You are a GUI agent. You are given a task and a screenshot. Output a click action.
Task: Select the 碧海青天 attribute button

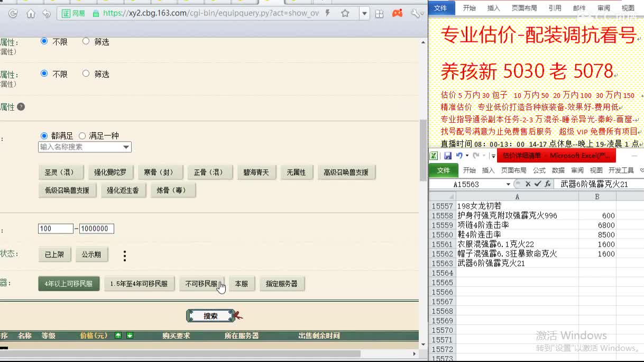point(256,173)
